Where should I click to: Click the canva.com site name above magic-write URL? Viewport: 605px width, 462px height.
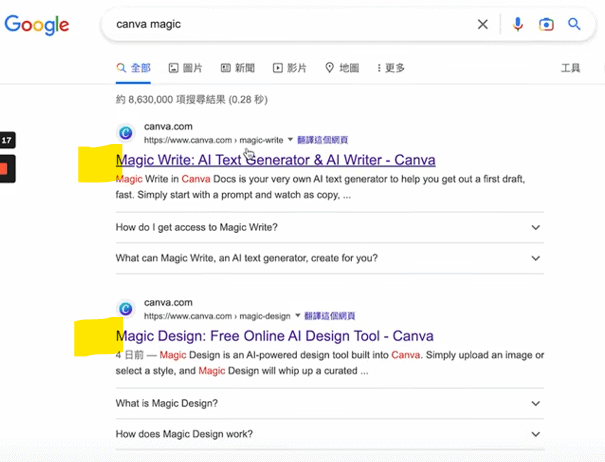tap(168, 127)
